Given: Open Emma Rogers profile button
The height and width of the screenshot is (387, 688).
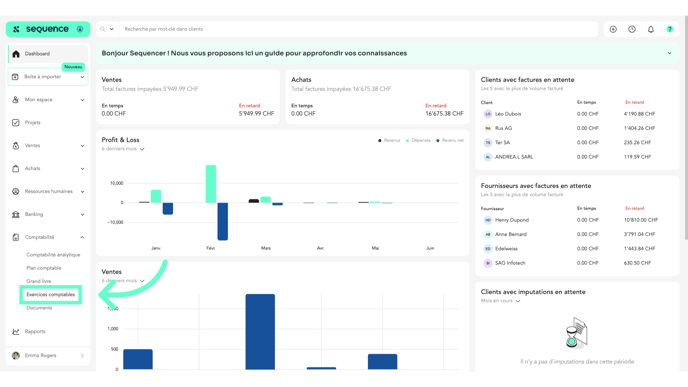Looking at the screenshot, I should tap(48, 355).
